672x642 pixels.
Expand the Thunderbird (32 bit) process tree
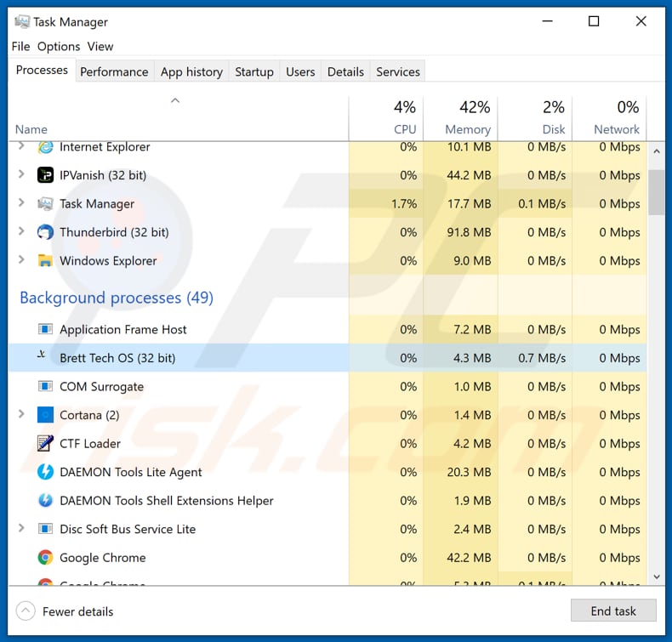21,232
